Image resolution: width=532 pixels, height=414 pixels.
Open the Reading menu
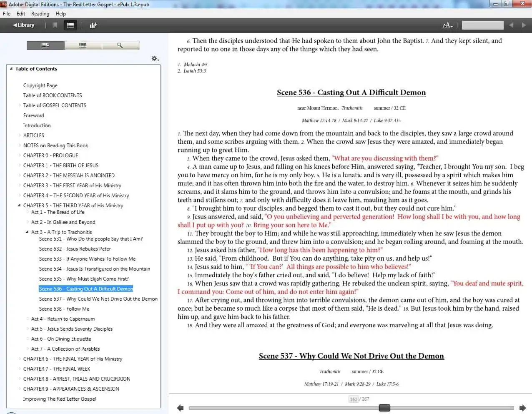pyautogui.click(x=40, y=14)
